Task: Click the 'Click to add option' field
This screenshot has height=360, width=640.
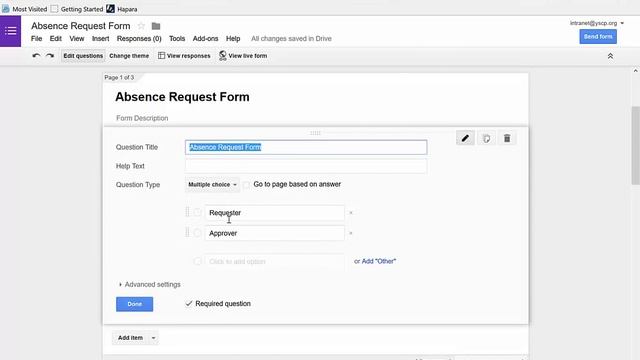Action: coord(274,262)
